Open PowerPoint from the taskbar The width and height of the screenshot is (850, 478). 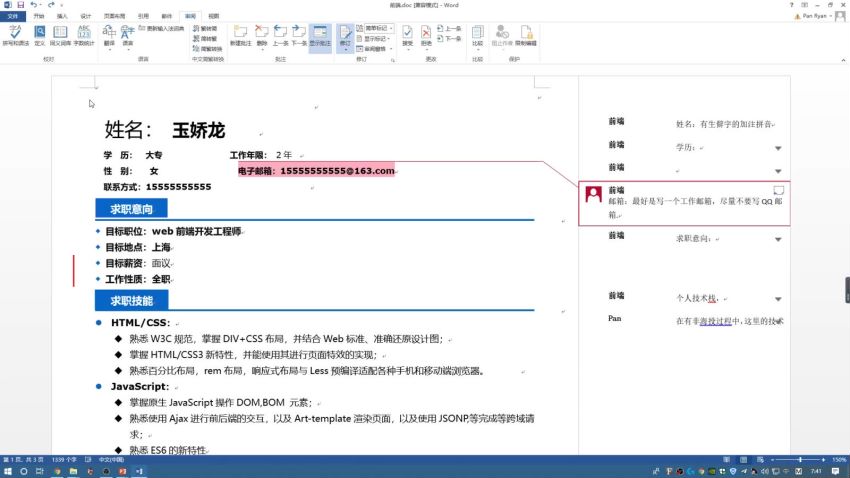pyautogui.click(x=123, y=471)
